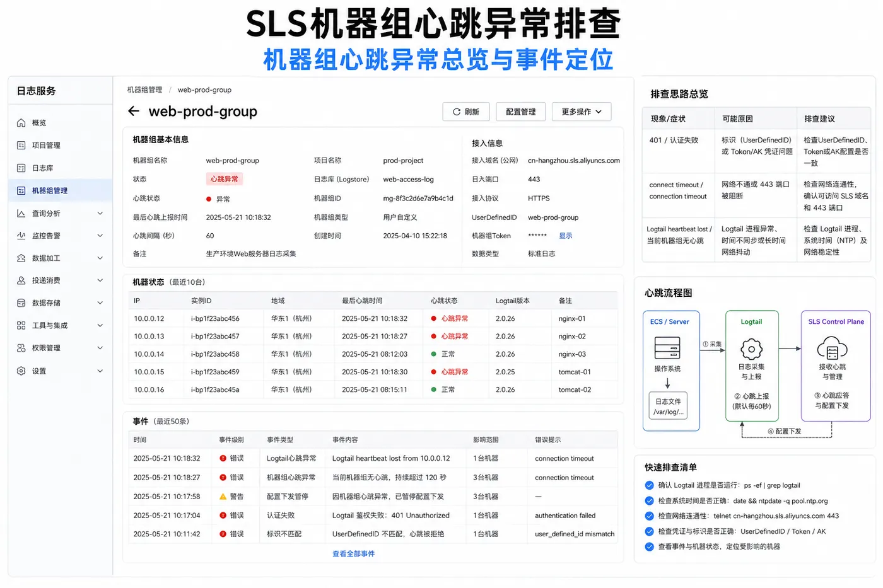
Task: Expand the 查询分析 sidebar chevron
Action: [x=100, y=213]
